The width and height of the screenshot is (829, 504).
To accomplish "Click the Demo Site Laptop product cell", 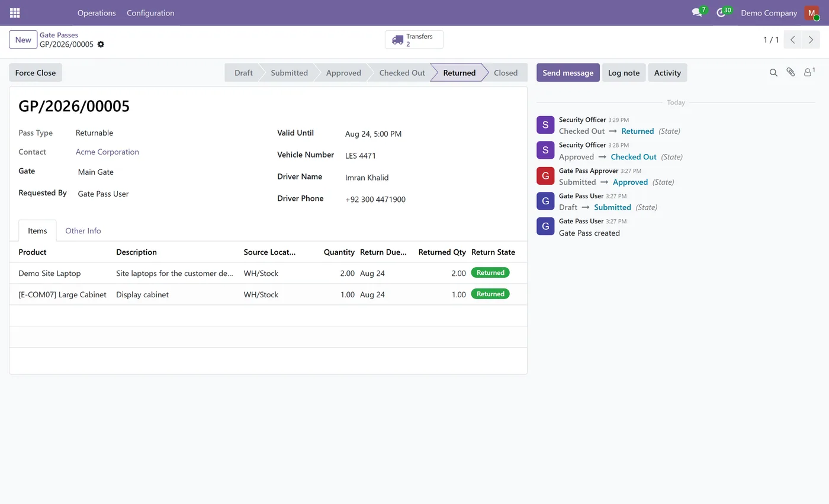I will (62, 273).
